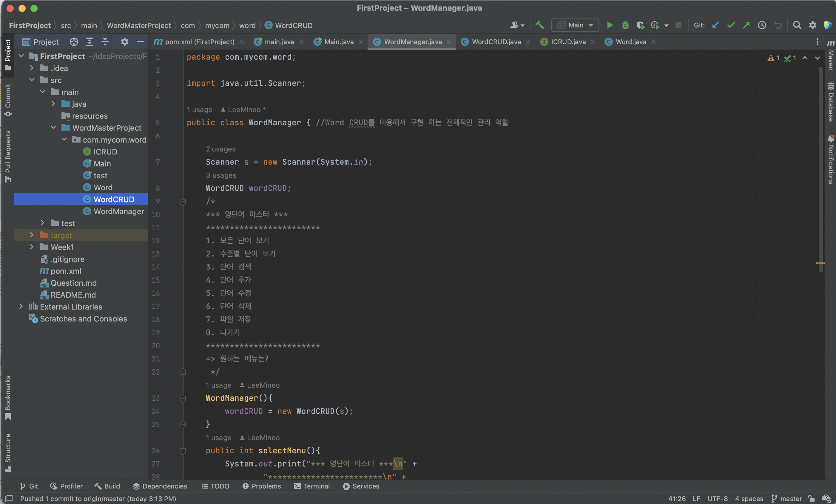Click the Debug bug icon in toolbar
Screen dimensions: 836x504
click(x=625, y=25)
